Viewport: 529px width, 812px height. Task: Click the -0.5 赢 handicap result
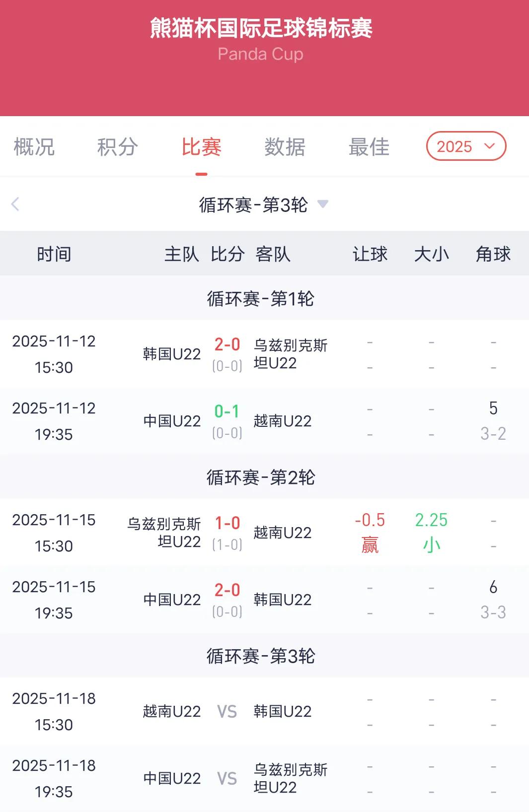click(x=370, y=533)
